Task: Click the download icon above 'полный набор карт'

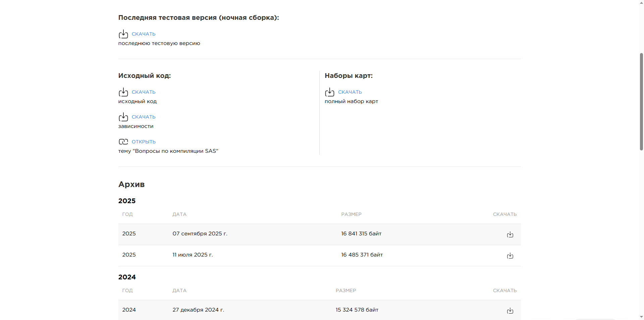Action: click(x=329, y=92)
